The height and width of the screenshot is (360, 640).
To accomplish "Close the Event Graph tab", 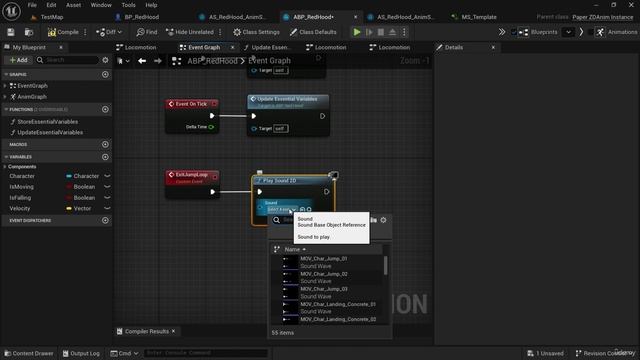I will click(233, 47).
